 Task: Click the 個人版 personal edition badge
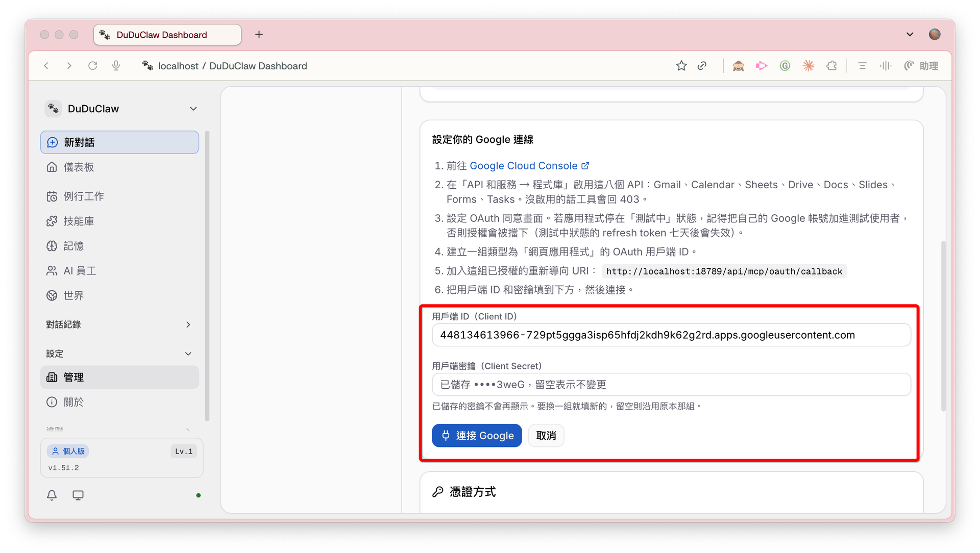point(68,451)
